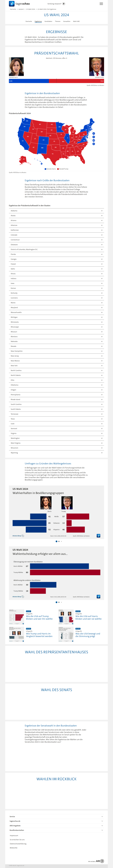Open the Ausland breadcrumb link

click(21, 9)
